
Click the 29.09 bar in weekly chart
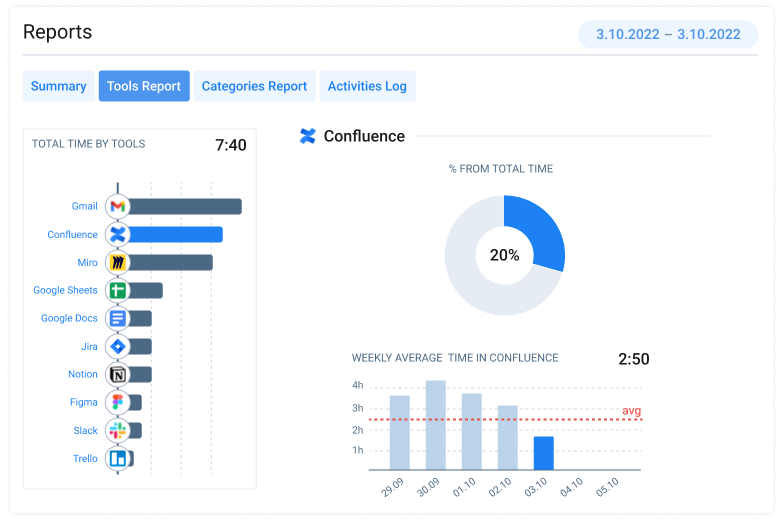tap(400, 432)
